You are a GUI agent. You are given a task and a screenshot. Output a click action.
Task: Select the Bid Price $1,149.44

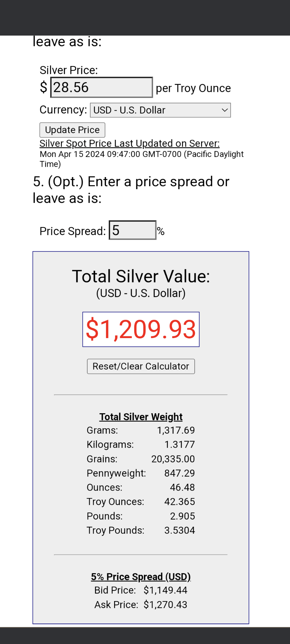click(165, 590)
